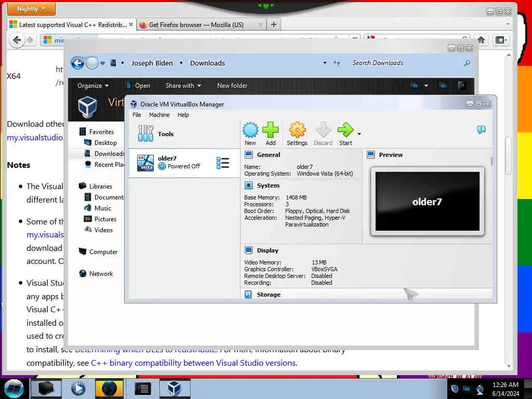This screenshot has height=399, width=532.
Task: Select Network in the navigation pane
Action: pyautogui.click(x=101, y=273)
